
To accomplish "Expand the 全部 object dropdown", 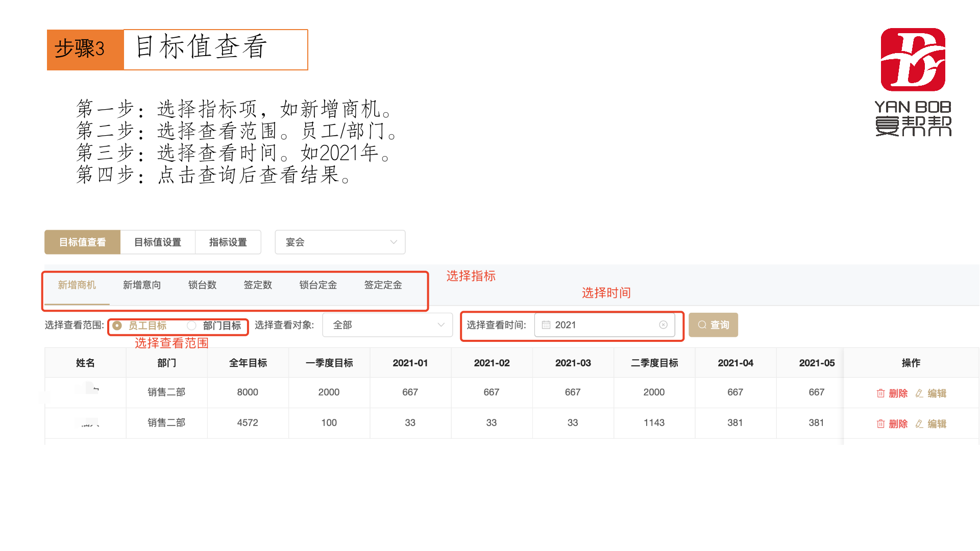I will pyautogui.click(x=387, y=325).
